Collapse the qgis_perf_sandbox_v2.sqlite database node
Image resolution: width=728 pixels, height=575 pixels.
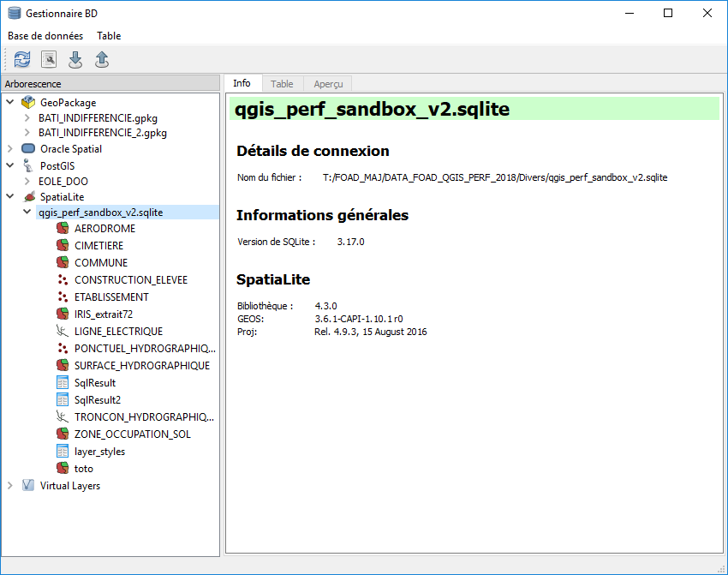(x=27, y=212)
